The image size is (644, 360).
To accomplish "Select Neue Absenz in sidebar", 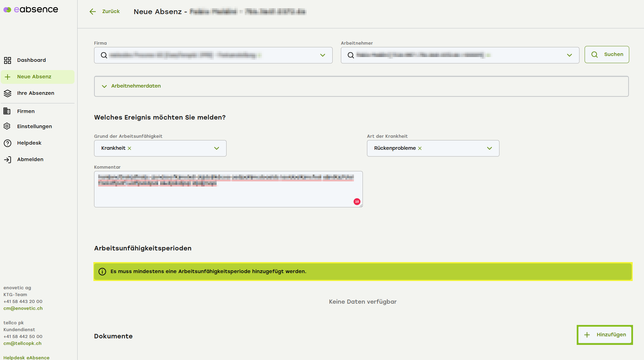I will coord(34,77).
